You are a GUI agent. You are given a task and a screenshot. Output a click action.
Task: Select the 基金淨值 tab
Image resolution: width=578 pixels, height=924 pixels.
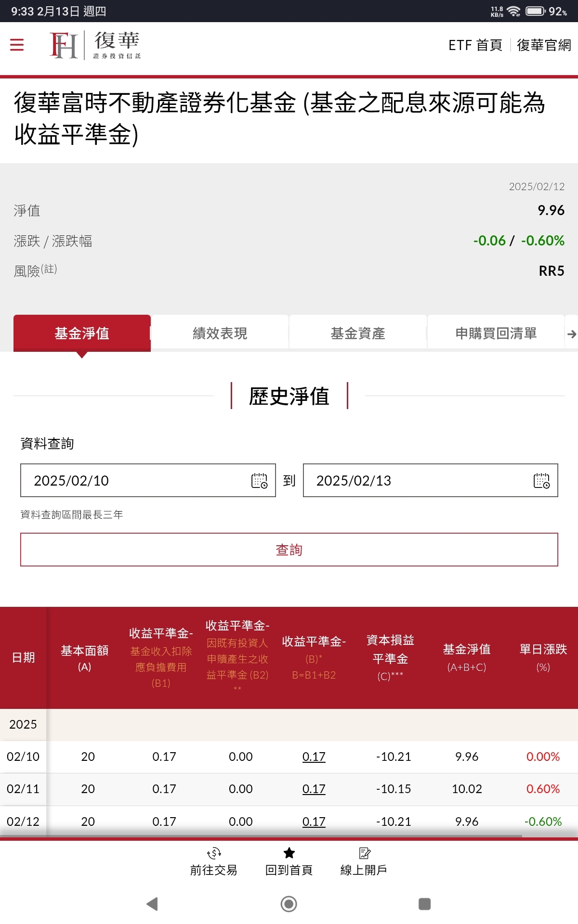[x=82, y=333]
